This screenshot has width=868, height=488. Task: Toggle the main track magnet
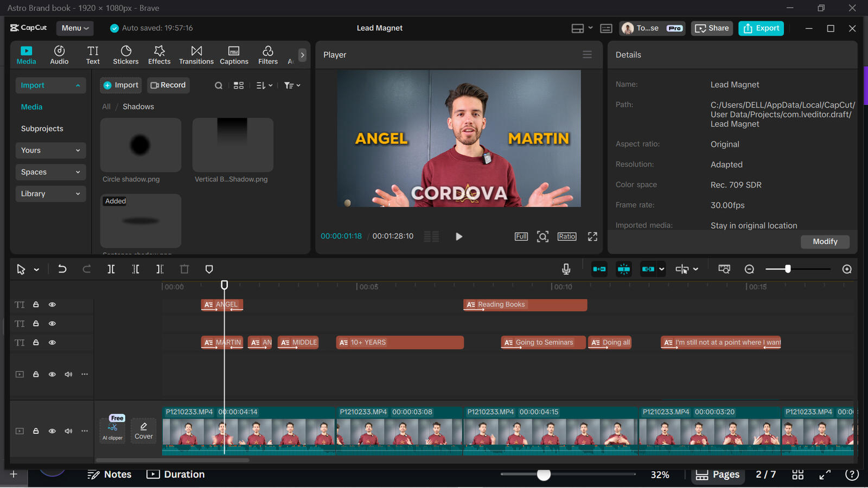click(x=599, y=269)
